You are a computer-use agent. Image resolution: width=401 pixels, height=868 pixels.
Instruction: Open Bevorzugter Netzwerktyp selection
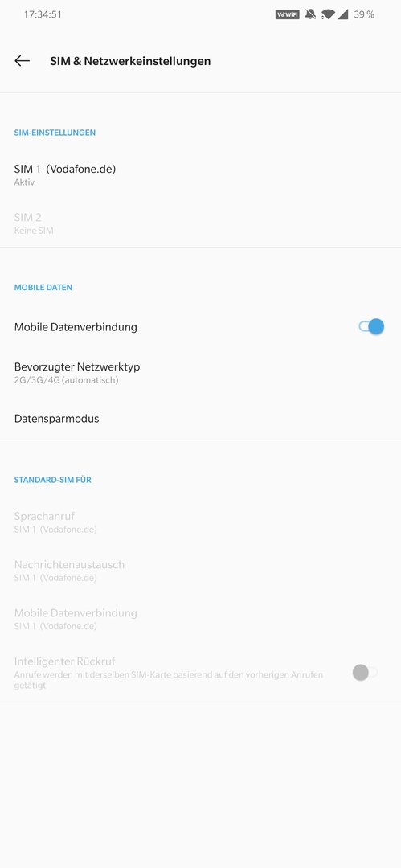coord(201,373)
